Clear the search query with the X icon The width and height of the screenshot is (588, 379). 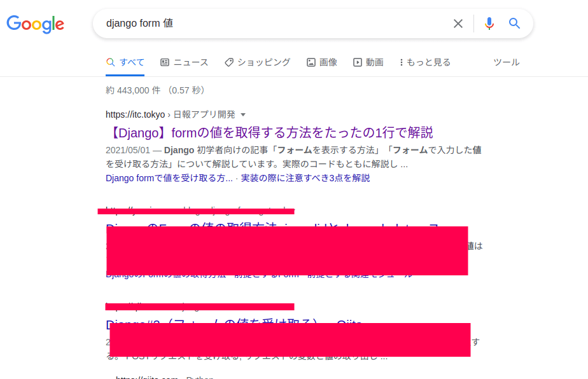pos(458,24)
